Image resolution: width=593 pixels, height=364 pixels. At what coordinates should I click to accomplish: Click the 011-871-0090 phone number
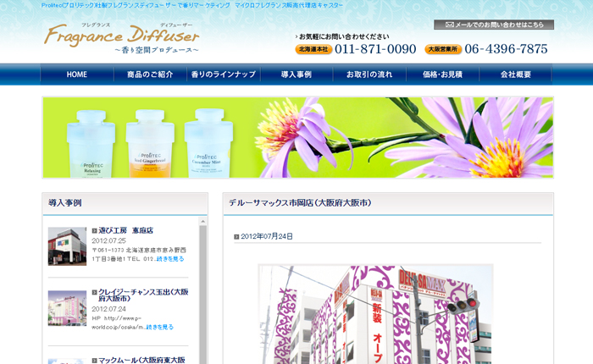click(375, 49)
